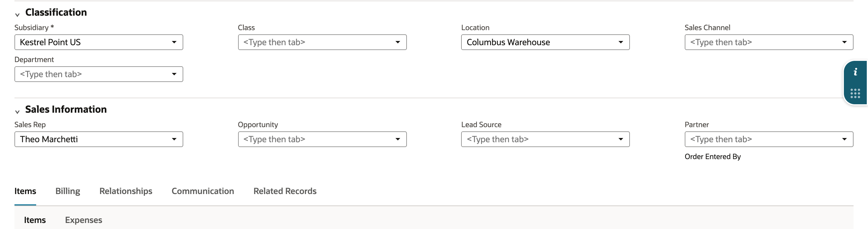Click the Sales Information section heading

coord(66,109)
